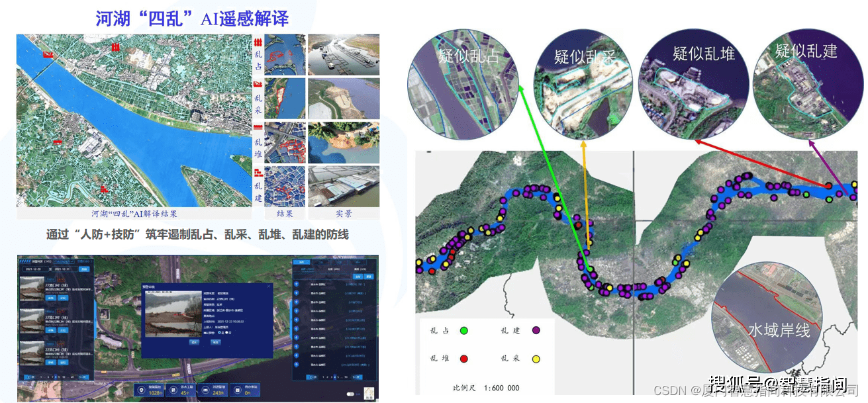Click the reset button at right panel's far right
Image resolution: width=868 pixels, height=403 pixels.
(369, 277)
